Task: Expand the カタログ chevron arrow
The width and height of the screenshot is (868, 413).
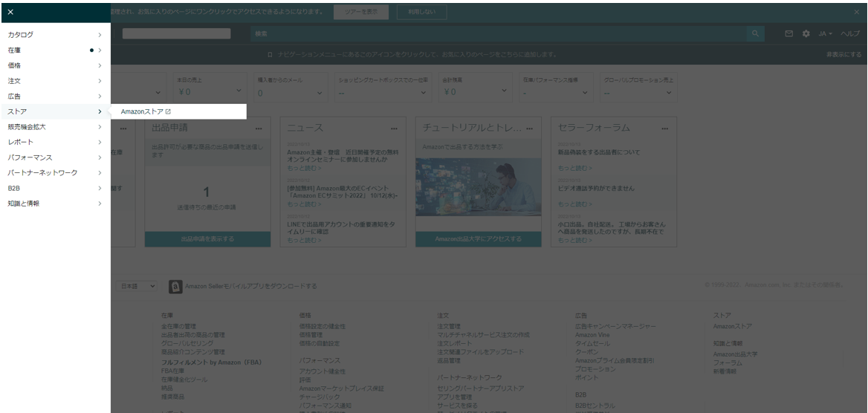Action: (100, 35)
